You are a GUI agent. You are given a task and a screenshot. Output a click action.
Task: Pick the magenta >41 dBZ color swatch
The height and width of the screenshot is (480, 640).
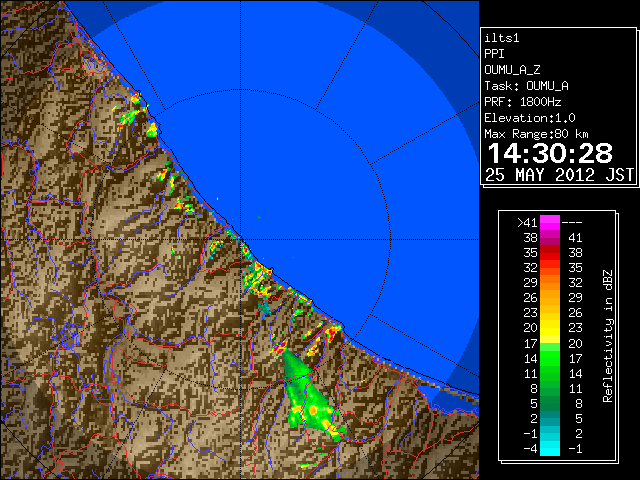(x=550, y=222)
